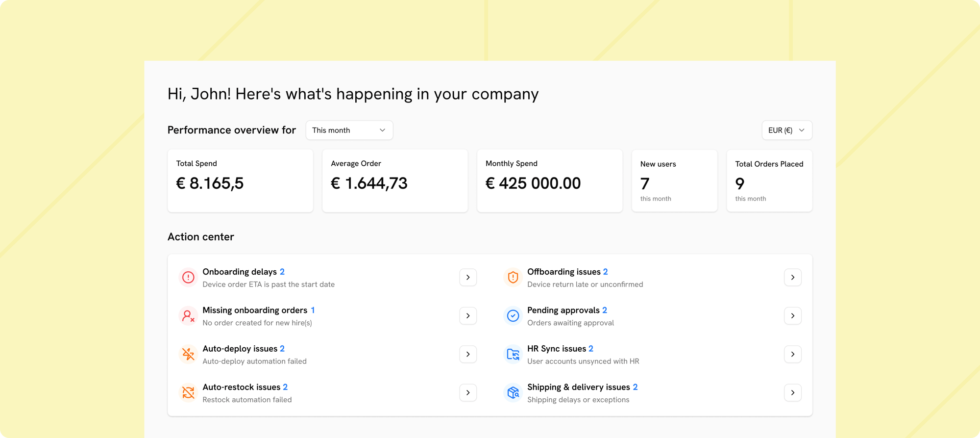Click 'Shipping delays or exceptions' text

pyautogui.click(x=578, y=400)
